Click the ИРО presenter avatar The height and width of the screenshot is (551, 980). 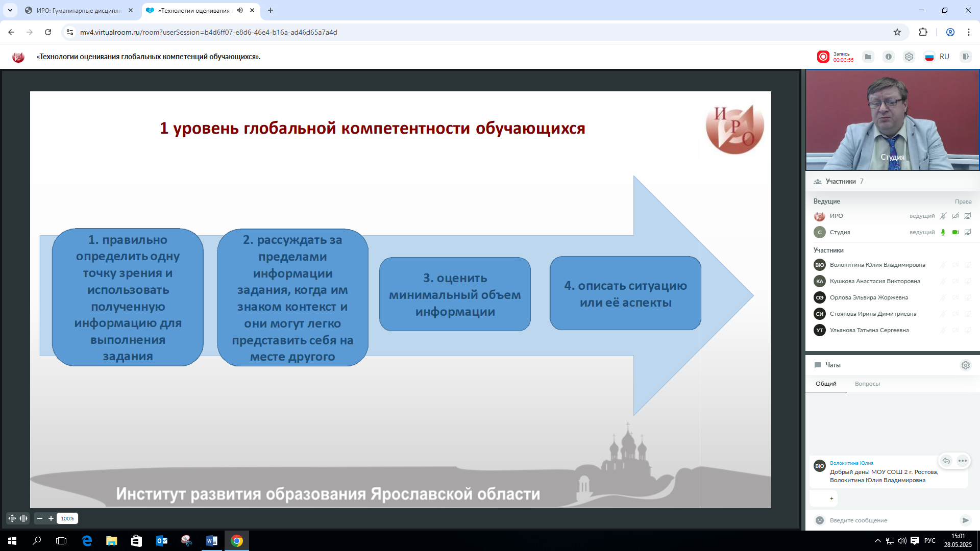tap(819, 216)
